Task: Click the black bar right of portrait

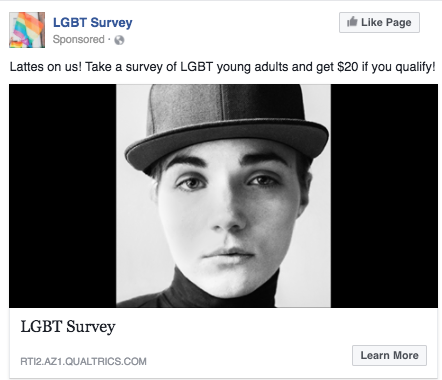Action: (x=384, y=196)
